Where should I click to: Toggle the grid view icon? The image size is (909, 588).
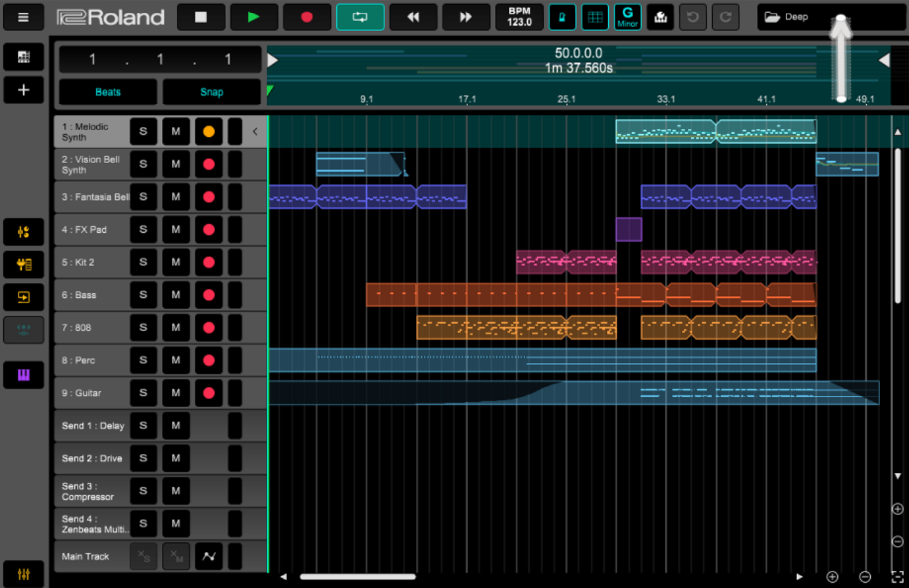595,17
